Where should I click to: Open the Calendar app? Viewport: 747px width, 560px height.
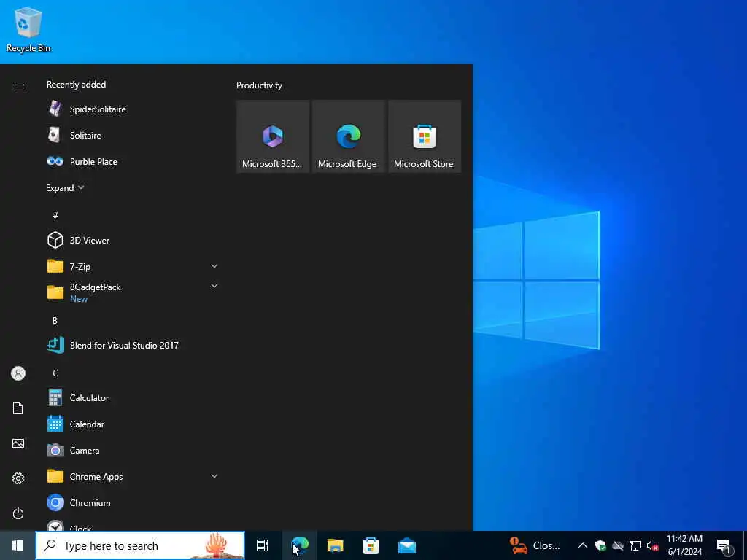[x=131, y=424]
